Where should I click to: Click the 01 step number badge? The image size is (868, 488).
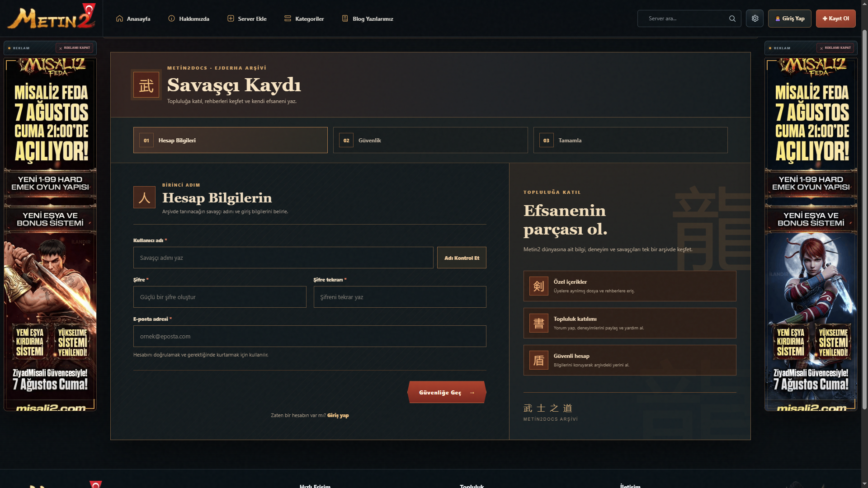[146, 140]
